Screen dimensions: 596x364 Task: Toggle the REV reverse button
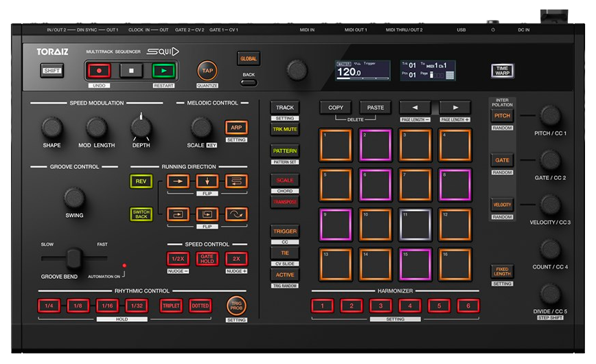(x=141, y=182)
